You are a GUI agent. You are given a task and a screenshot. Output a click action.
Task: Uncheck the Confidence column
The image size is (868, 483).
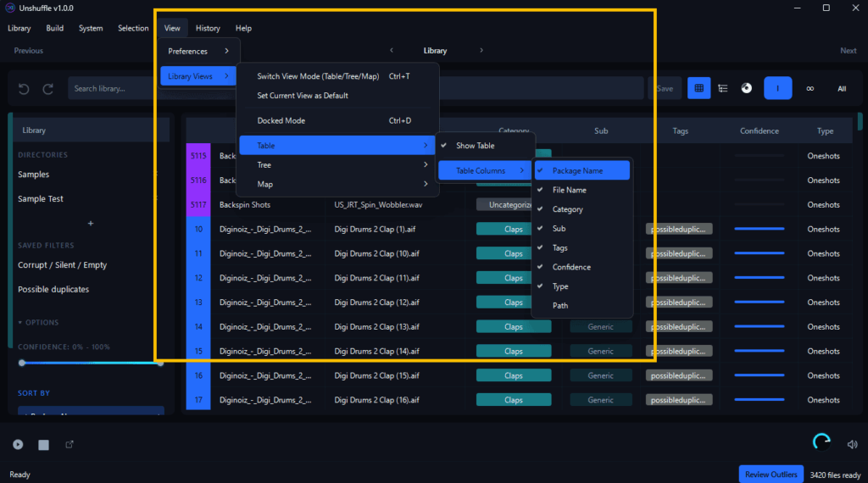pos(582,267)
